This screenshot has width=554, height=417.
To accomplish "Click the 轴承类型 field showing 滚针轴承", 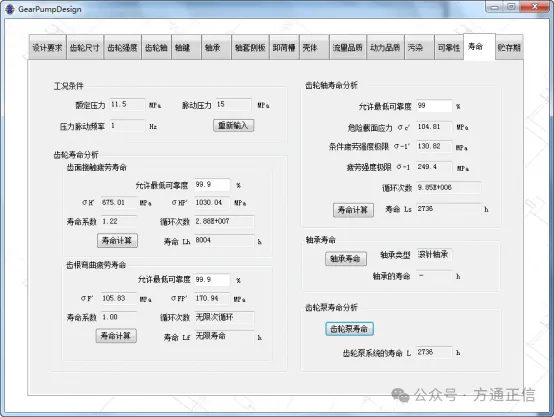I will pyautogui.click(x=434, y=254).
